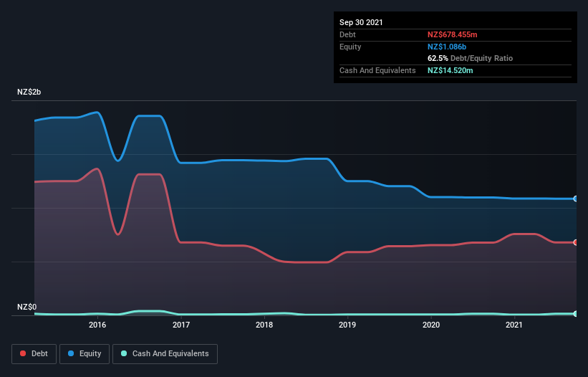Image resolution: width=588 pixels, height=377 pixels.
Task: Click the Equity row label in tooltip
Action: click(350, 47)
